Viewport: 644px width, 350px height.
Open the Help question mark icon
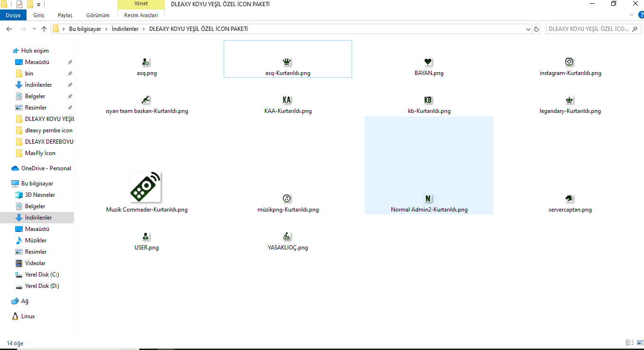coord(641,15)
